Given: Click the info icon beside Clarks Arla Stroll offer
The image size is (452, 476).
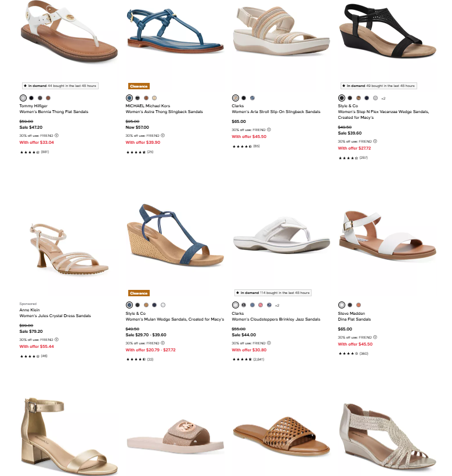Looking at the screenshot, I should coord(269,130).
